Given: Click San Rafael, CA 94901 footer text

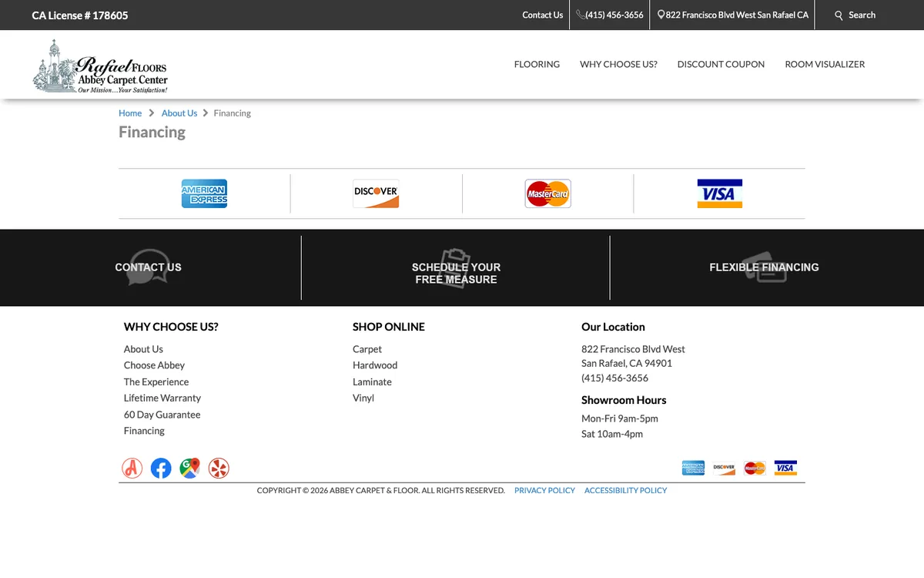Looking at the screenshot, I should [627, 363].
